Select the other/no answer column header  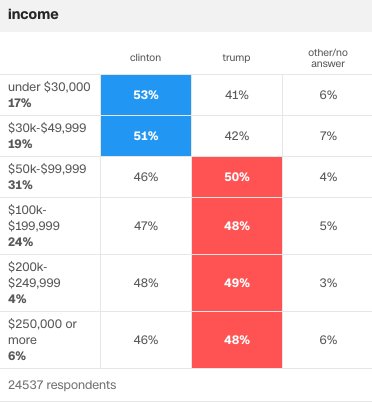[x=328, y=58]
